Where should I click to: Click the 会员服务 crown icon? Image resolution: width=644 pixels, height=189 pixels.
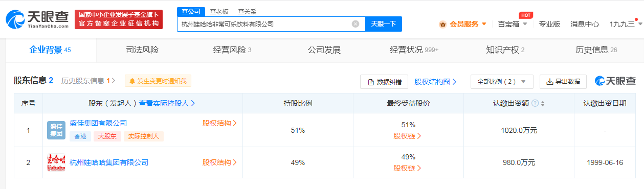click(443, 24)
